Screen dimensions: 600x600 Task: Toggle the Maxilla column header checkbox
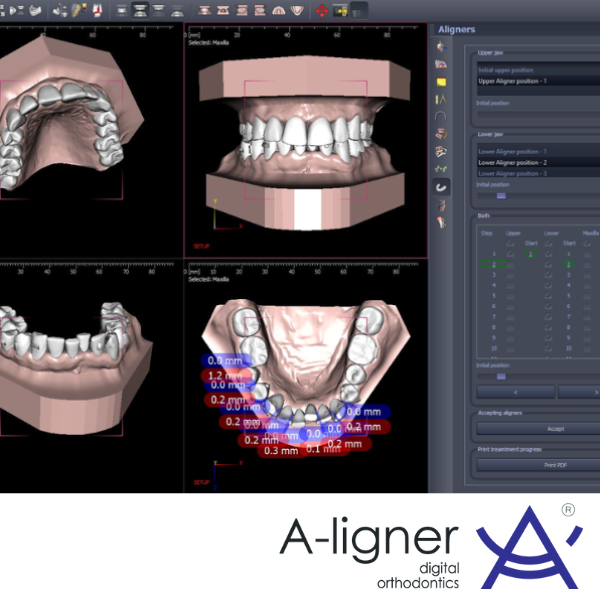587,243
